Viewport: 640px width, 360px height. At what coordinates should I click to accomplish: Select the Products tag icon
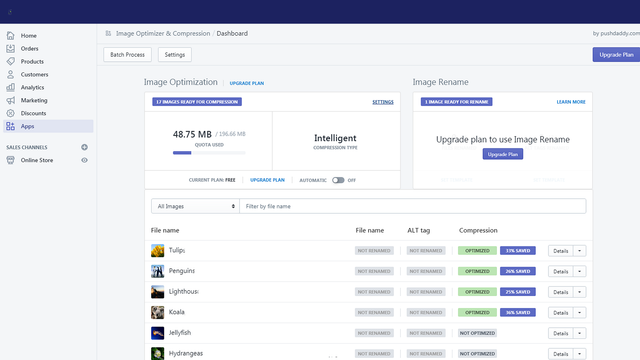(11, 61)
